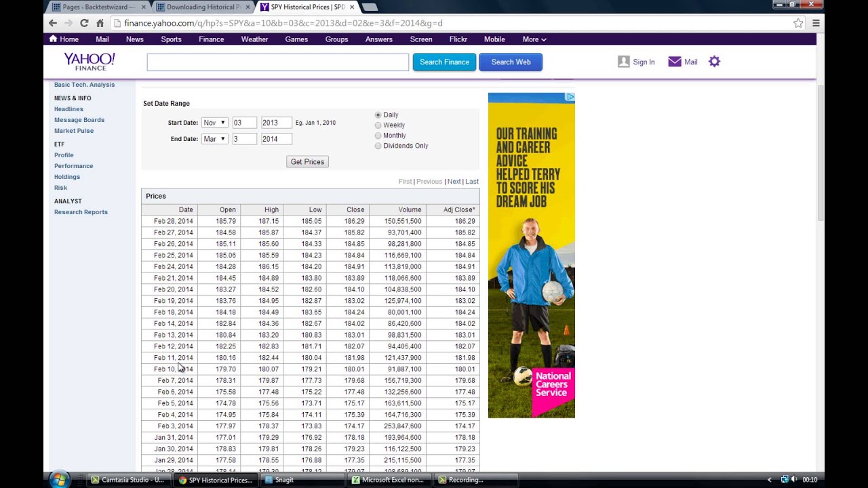868x488 pixels.
Task: Show hidden system tray icons arrow
Action: point(770,480)
